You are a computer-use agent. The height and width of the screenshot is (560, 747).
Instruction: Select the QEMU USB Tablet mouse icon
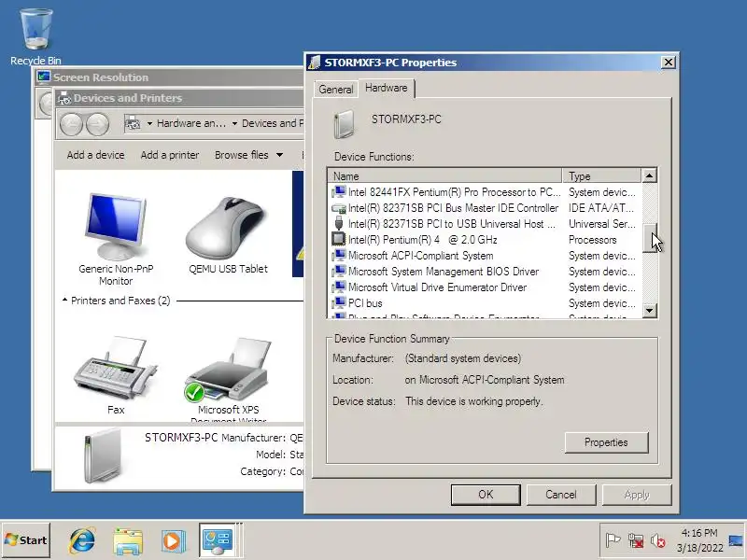[227, 229]
